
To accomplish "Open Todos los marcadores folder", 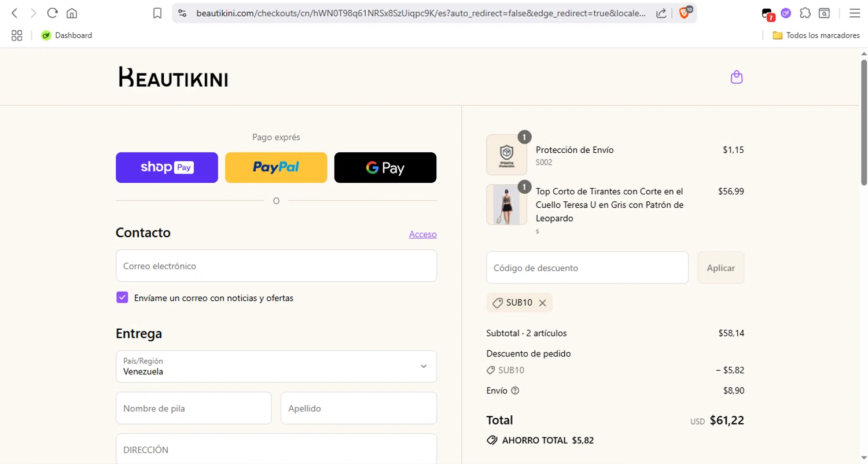I will (816, 35).
